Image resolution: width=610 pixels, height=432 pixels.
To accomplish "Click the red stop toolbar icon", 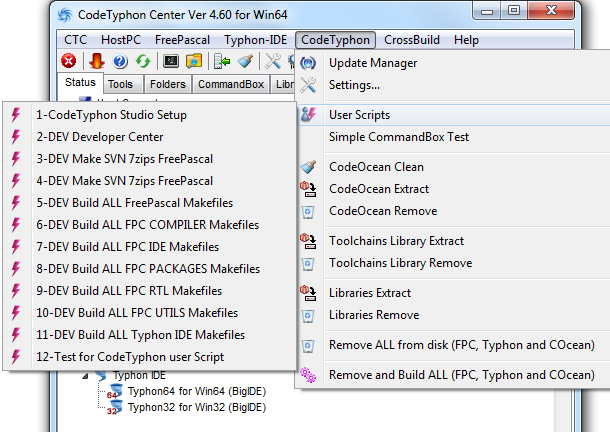I will 69,61.
